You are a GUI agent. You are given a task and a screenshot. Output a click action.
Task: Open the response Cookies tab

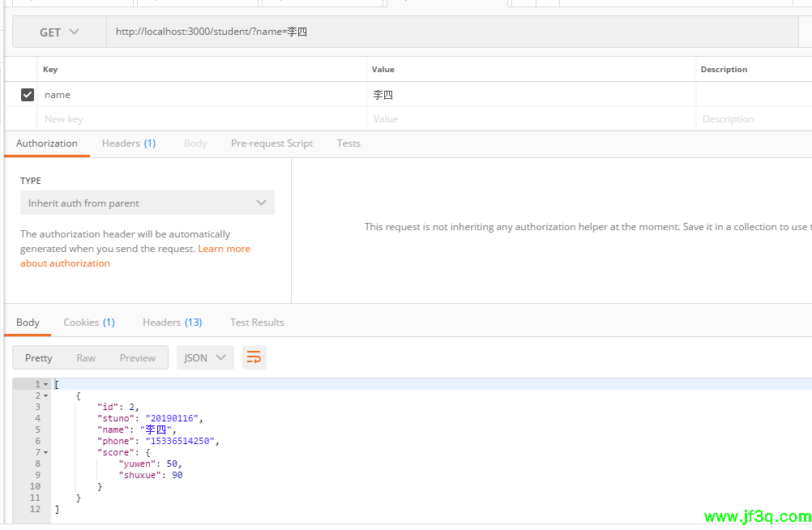coord(89,323)
